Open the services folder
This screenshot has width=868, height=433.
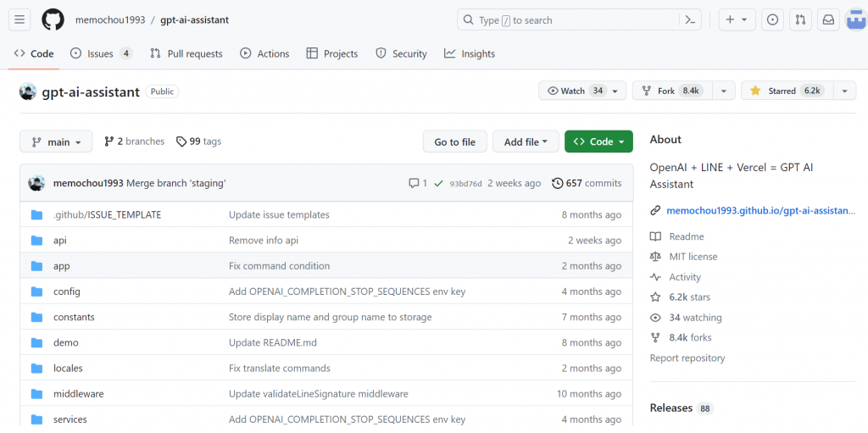pos(70,419)
